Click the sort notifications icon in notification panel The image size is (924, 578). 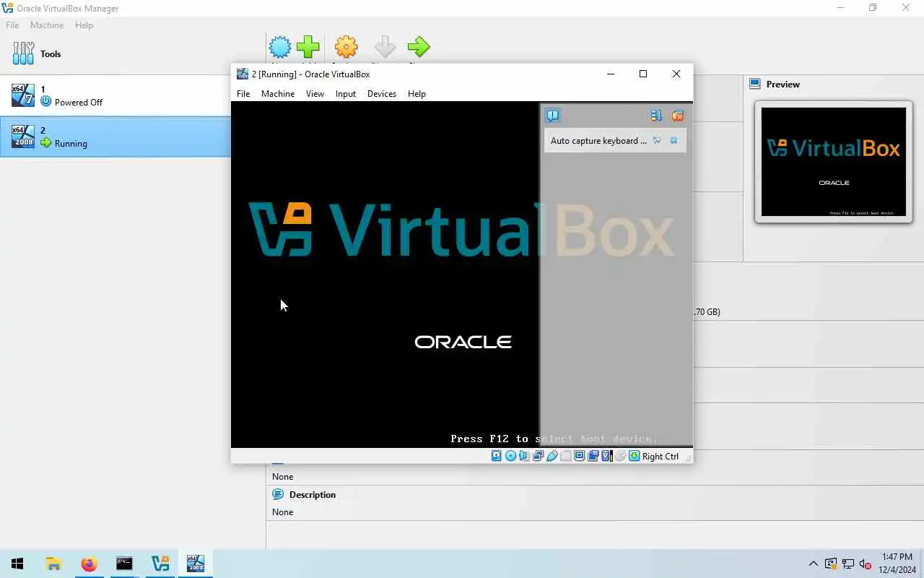pyautogui.click(x=655, y=116)
